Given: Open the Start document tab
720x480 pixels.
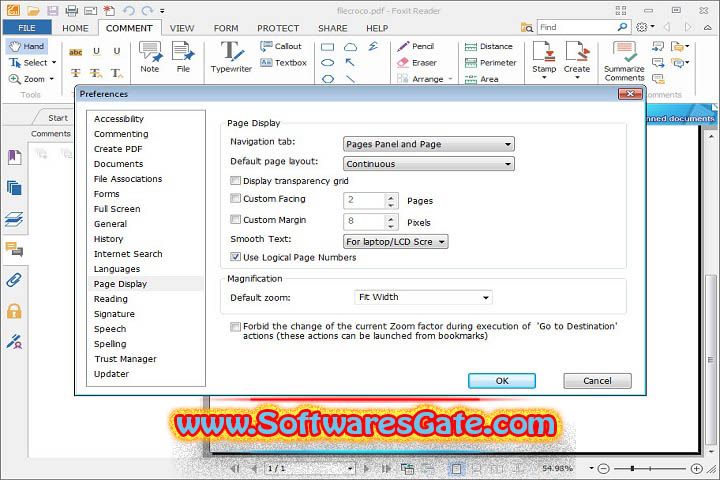Looking at the screenshot, I should click(x=58, y=118).
